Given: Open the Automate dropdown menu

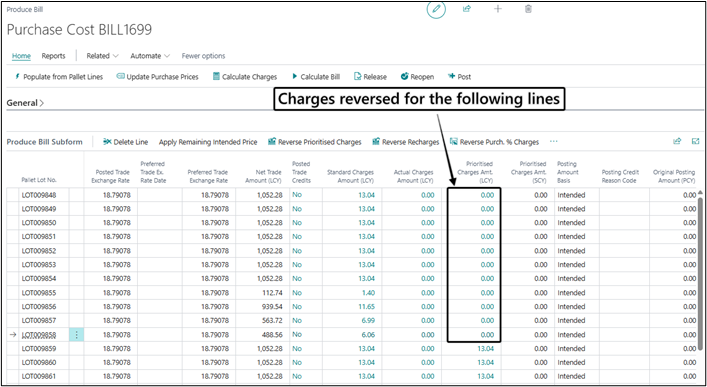Looking at the screenshot, I should point(150,56).
